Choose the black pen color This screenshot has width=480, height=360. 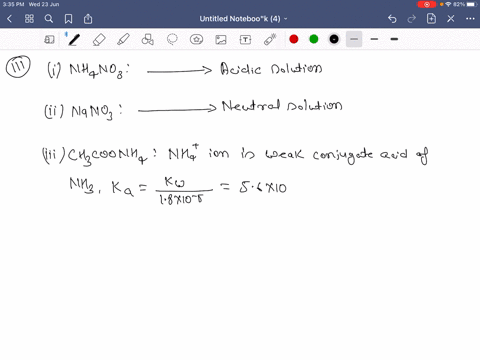(334, 39)
